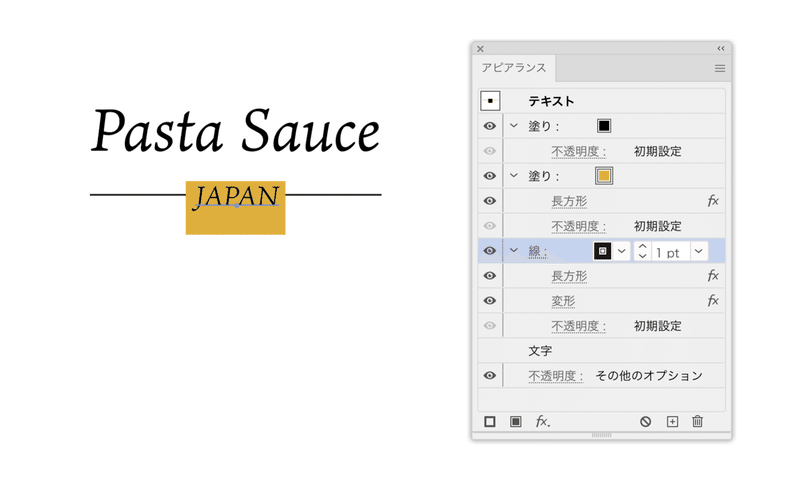800x493 pixels.
Task: Collapse the yellow 塗り fill section
Action: (x=514, y=176)
